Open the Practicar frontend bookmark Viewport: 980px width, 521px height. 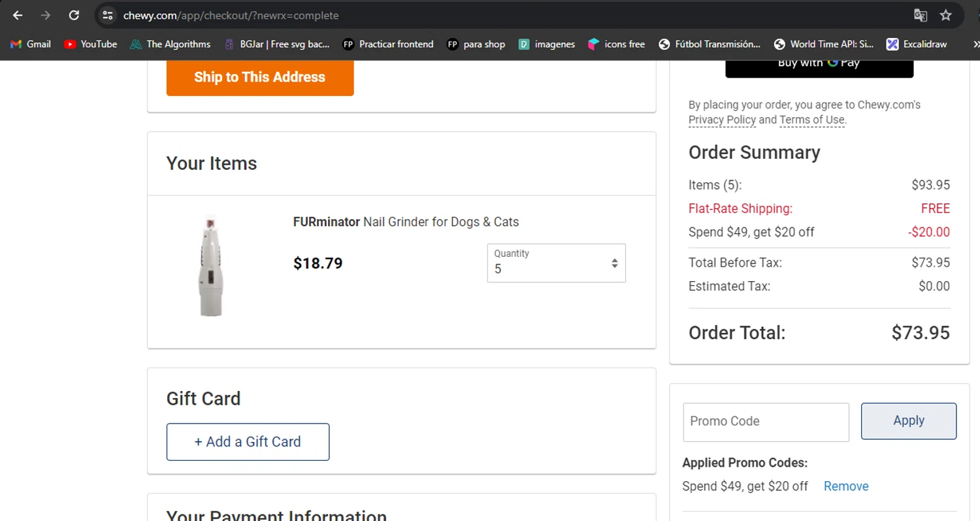(x=388, y=44)
